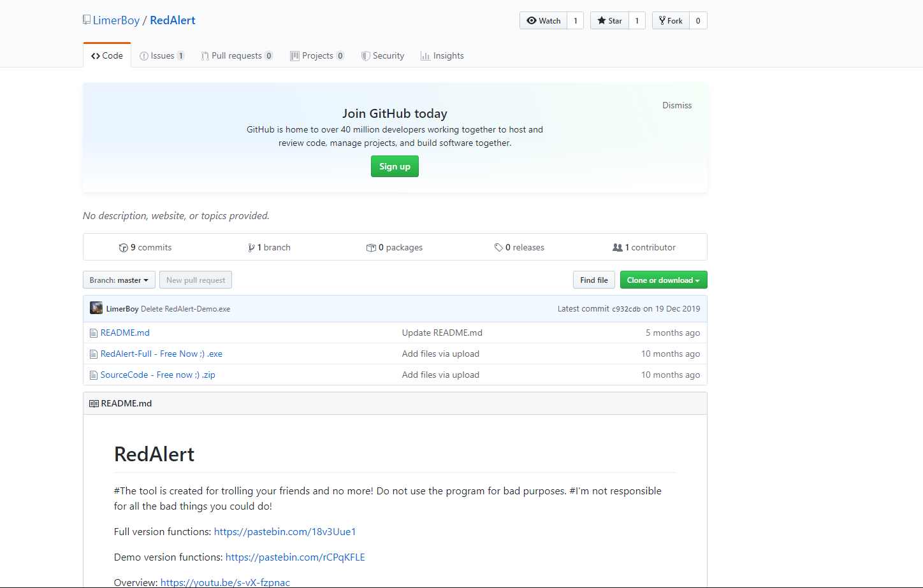Screen dimensions: 923x588
Task: Open LimerBoy's avatar in the commit row
Action: (96, 308)
